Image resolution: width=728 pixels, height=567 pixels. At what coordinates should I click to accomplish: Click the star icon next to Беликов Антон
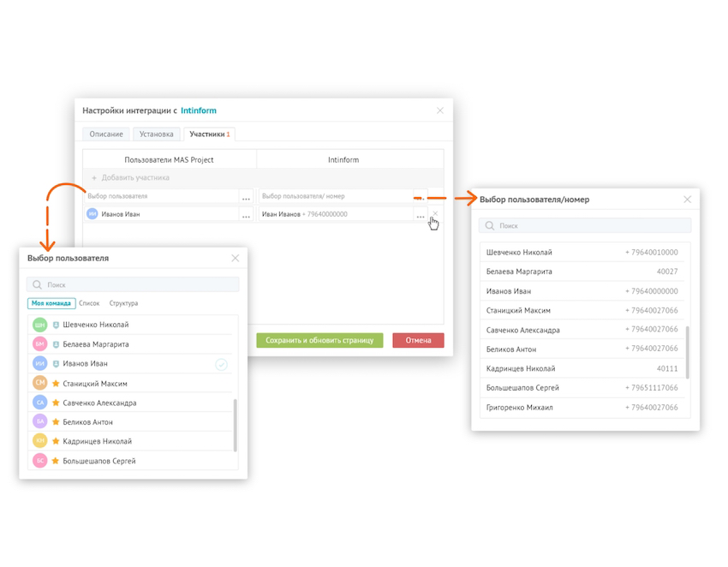56,422
